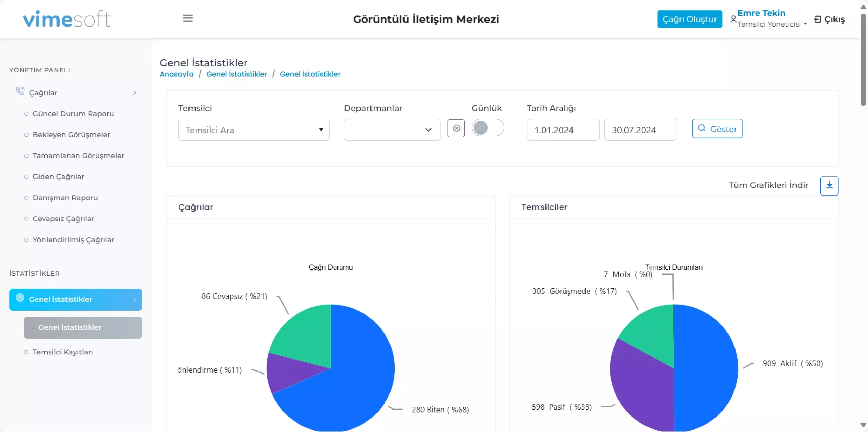Viewport: 868px width, 434px height.
Task: Click the download all charts icon
Action: click(829, 186)
